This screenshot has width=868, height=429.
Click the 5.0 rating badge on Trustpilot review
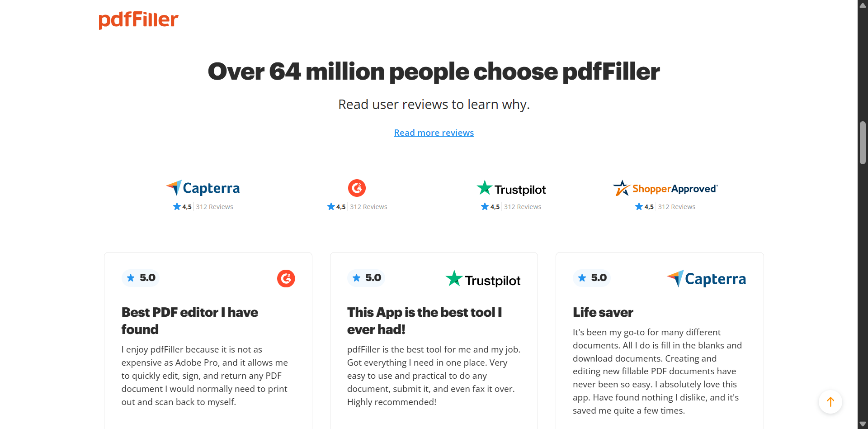(366, 278)
